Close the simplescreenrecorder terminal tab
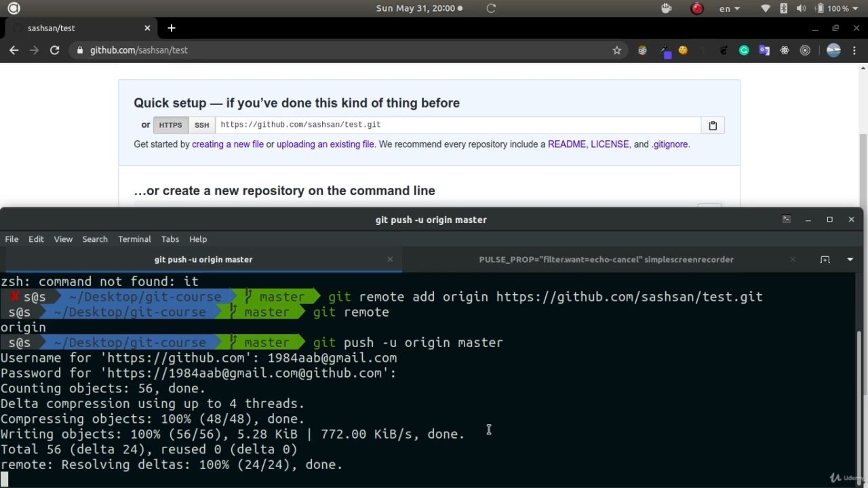 (793, 260)
